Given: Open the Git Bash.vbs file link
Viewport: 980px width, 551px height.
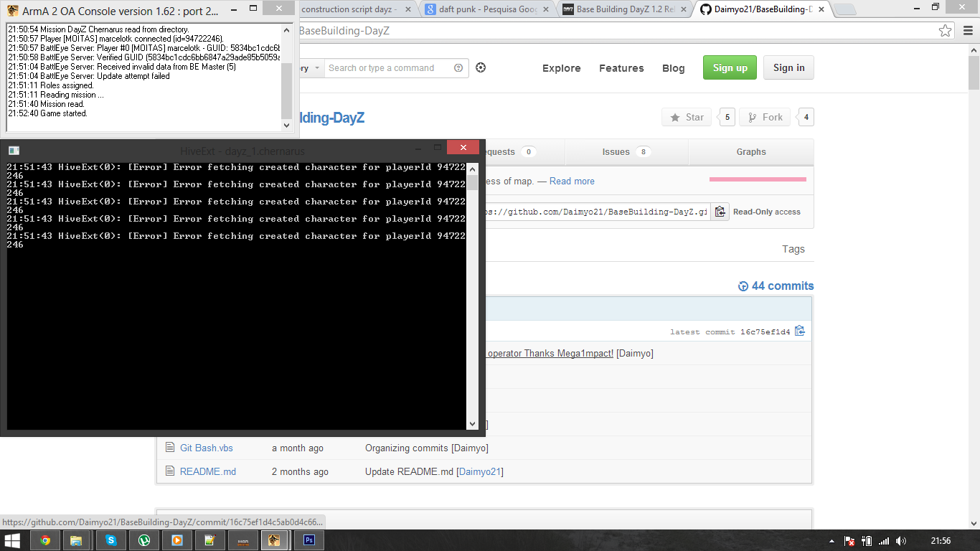Looking at the screenshot, I should pyautogui.click(x=207, y=448).
